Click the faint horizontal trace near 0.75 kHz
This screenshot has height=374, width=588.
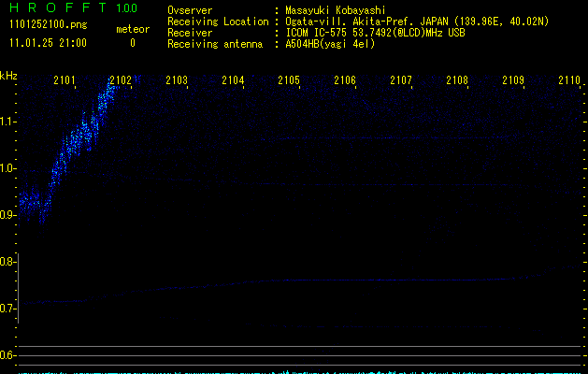pyautogui.click(x=300, y=284)
